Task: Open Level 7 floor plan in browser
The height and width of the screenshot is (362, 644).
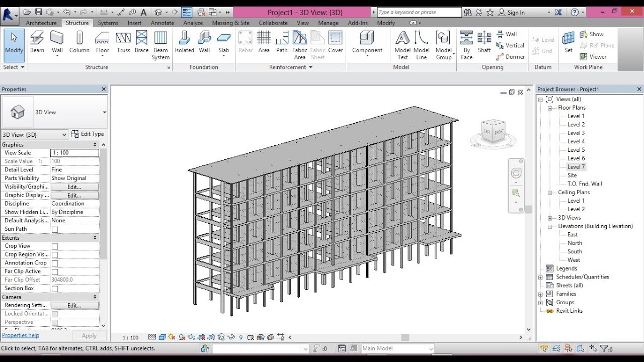Action: (576, 167)
